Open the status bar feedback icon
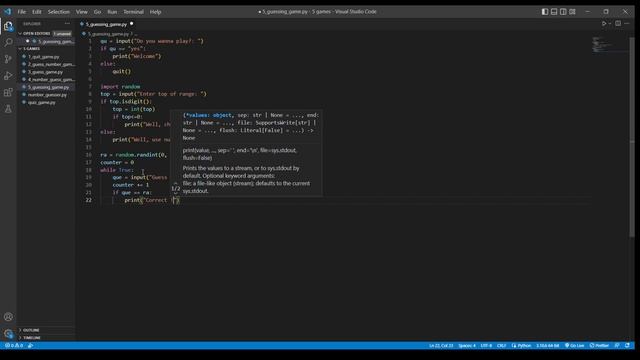 tap(617, 345)
